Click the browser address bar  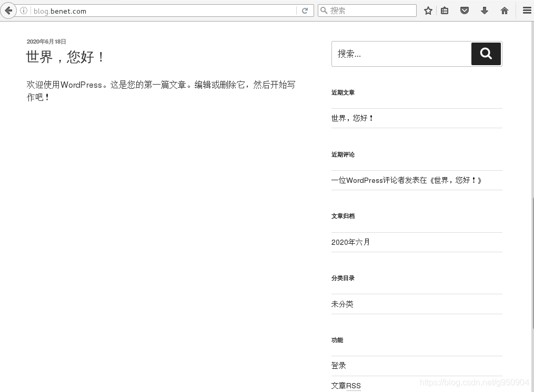point(158,11)
